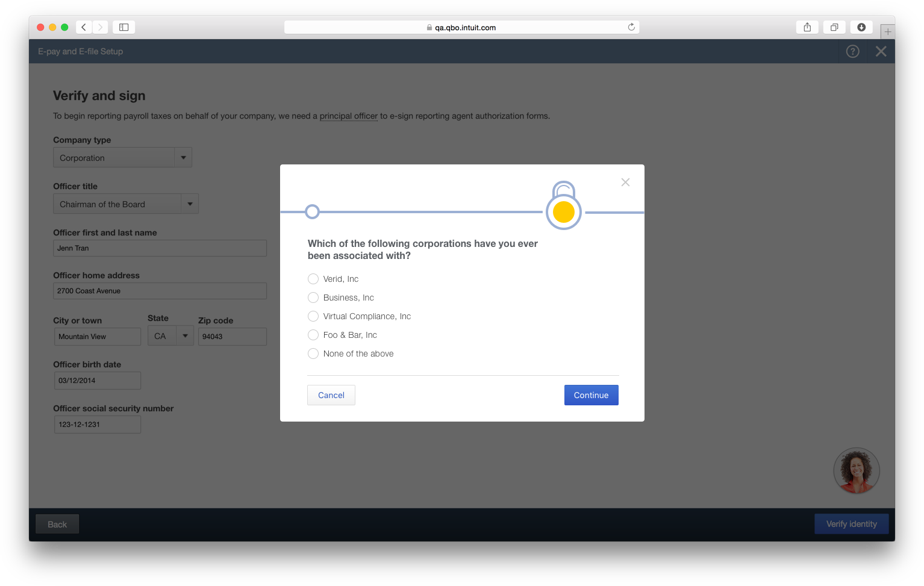This screenshot has height=586, width=924.
Task: Open the Company type dropdown
Action: pos(122,158)
